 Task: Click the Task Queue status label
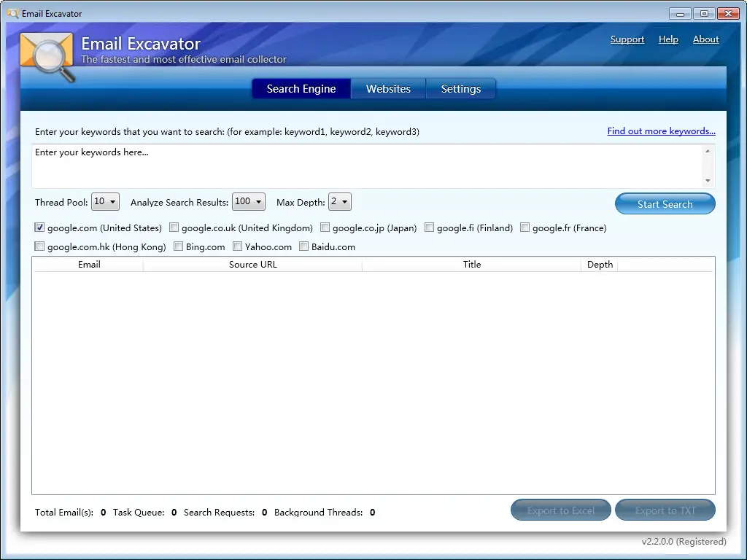[x=139, y=513]
